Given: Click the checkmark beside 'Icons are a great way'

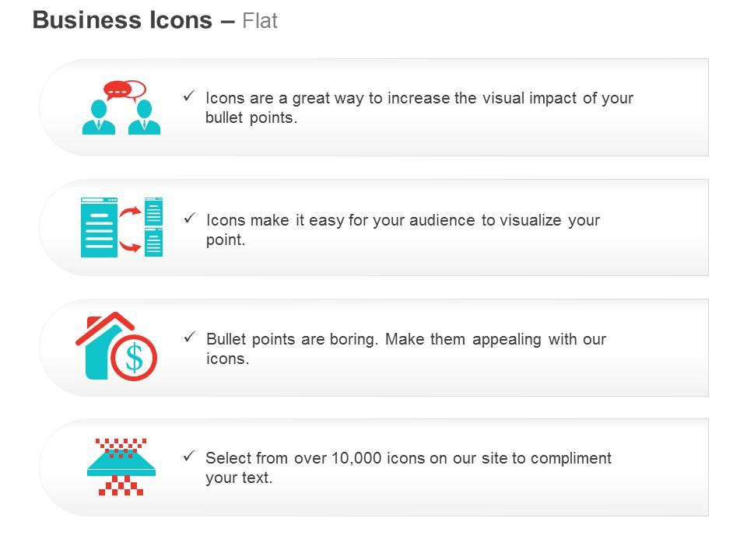Looking at the screenshot, I should pyautogui.click(x=189, y=96).
